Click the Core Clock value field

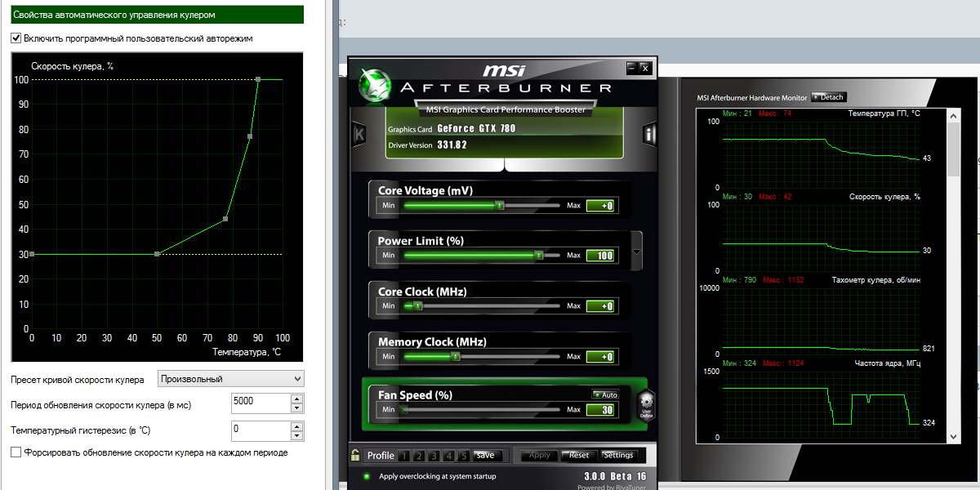click(x=601, y=307)
